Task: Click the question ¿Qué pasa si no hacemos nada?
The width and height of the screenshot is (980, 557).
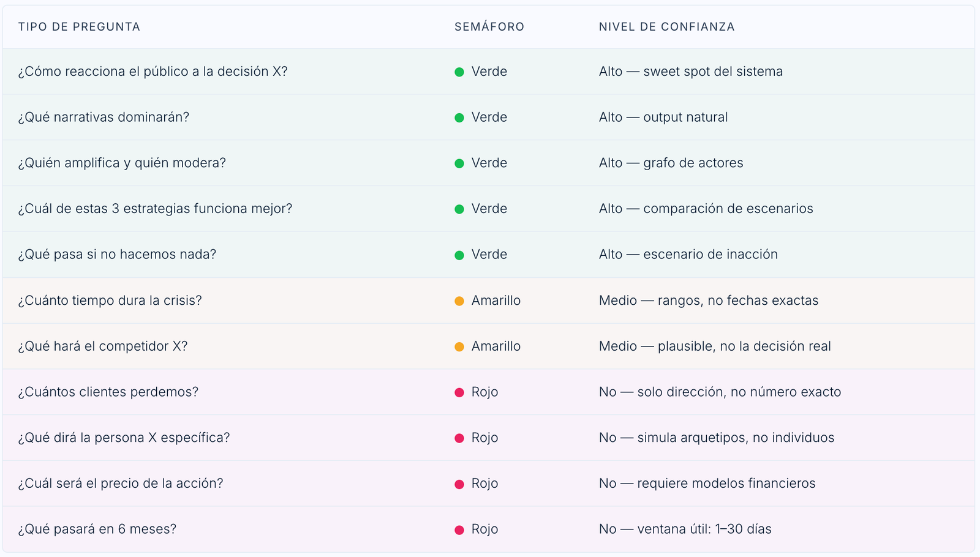Action: tap(117, 255)
